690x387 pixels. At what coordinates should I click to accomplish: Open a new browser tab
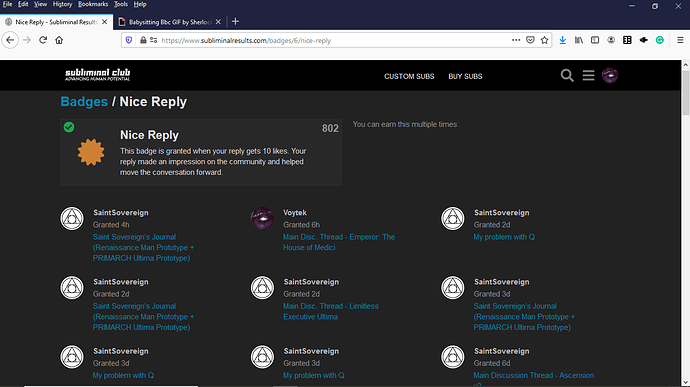(235, 22)
